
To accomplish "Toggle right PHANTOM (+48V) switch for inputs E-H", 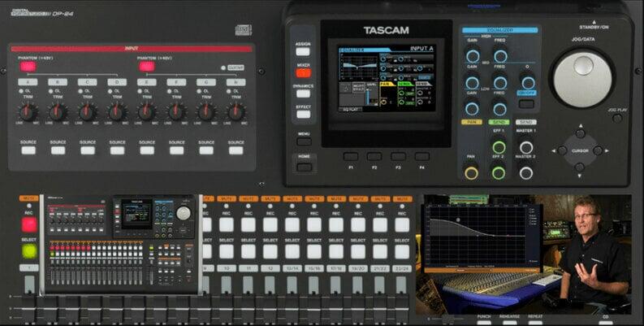I will coord(147,67).
